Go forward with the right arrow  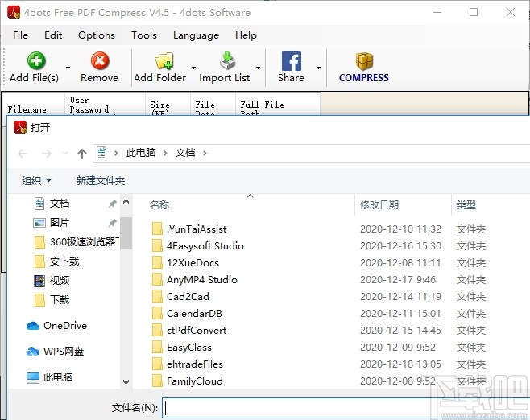pos(46,154)
